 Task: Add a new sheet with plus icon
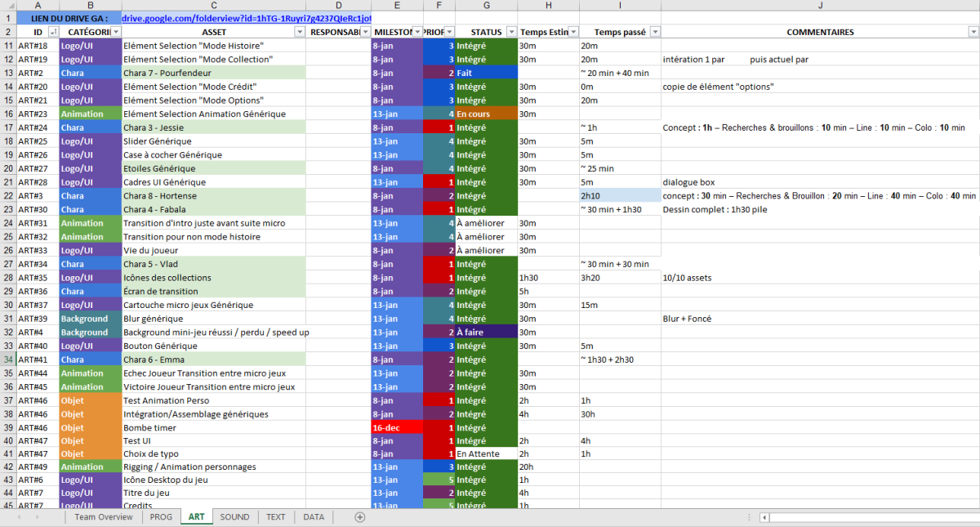(x=360, y=517)
